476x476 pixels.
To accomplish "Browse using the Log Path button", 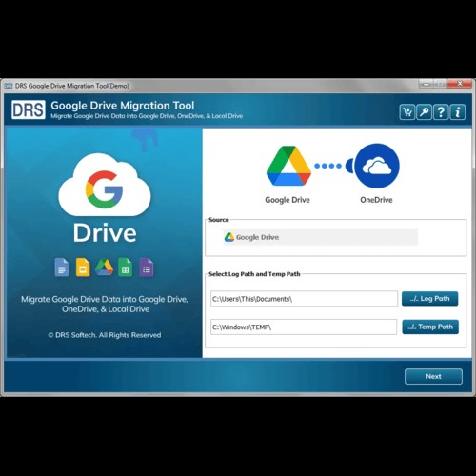I will (429, 299).
